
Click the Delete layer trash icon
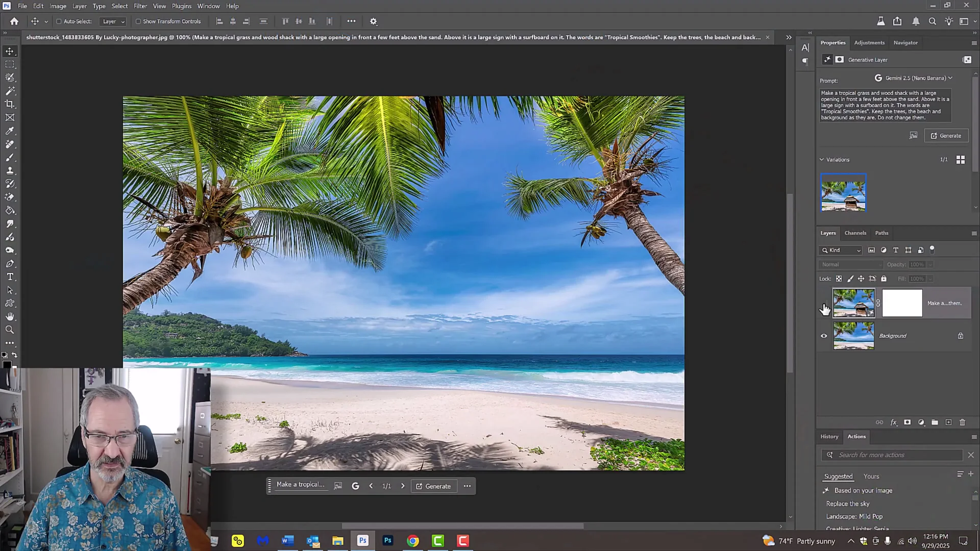[x=963, y=423]
